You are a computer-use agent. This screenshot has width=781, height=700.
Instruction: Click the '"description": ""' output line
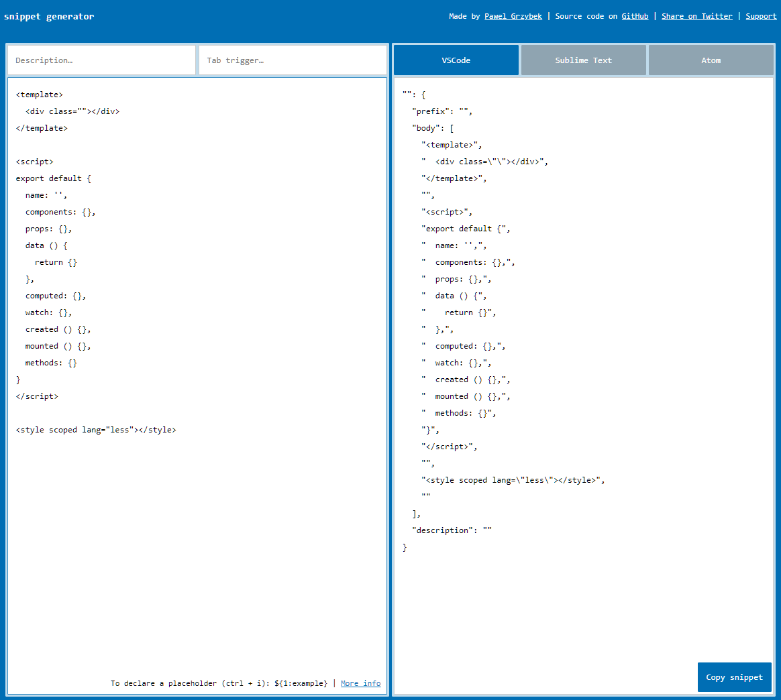(452, 530)
